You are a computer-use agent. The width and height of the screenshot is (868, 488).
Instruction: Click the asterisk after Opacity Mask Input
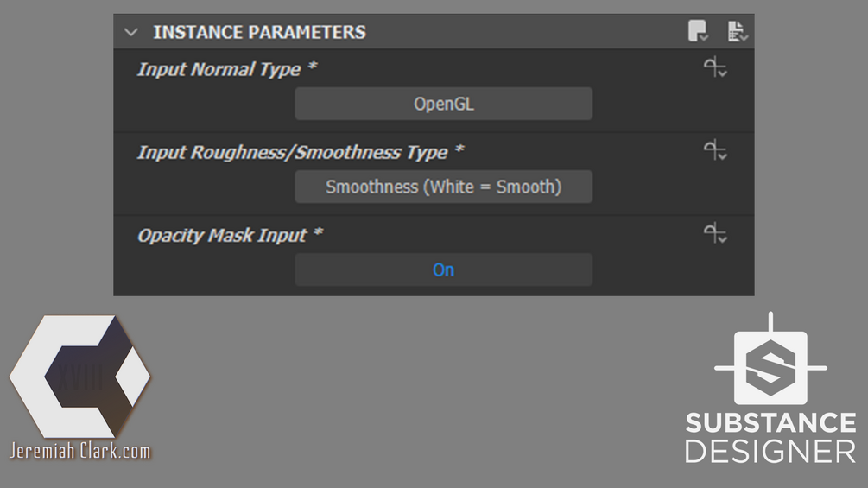click(317, 233)
